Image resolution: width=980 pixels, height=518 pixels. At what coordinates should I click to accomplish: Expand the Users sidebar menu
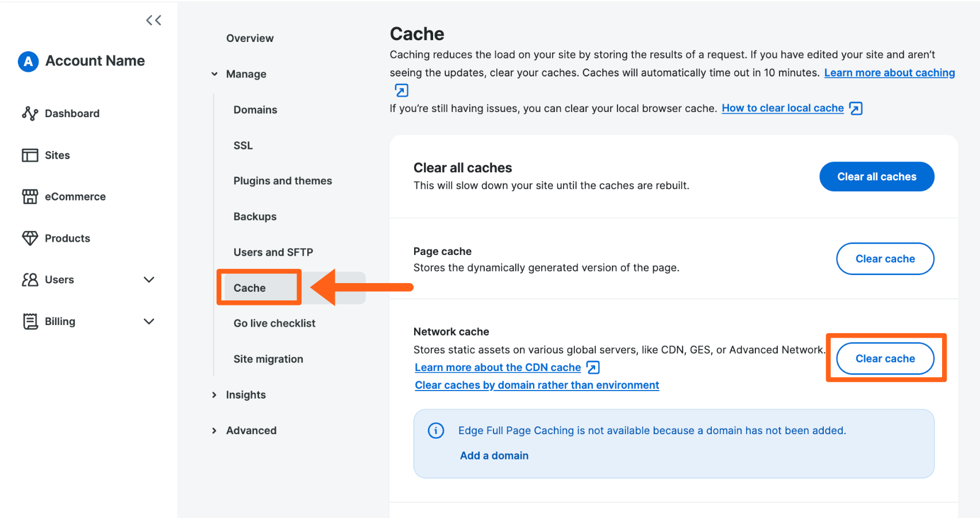[x=149, y=280]
